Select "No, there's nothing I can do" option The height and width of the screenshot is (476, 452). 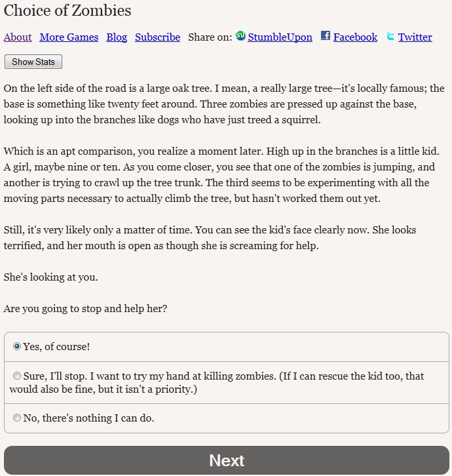[17, 418]
